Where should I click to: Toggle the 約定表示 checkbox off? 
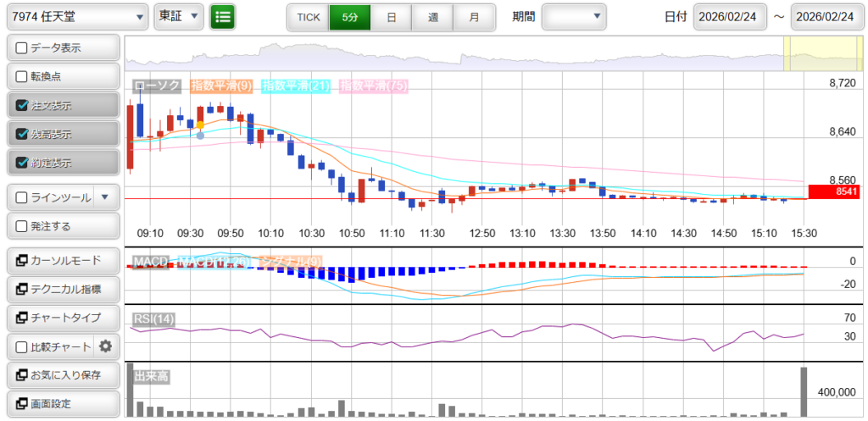23,163
